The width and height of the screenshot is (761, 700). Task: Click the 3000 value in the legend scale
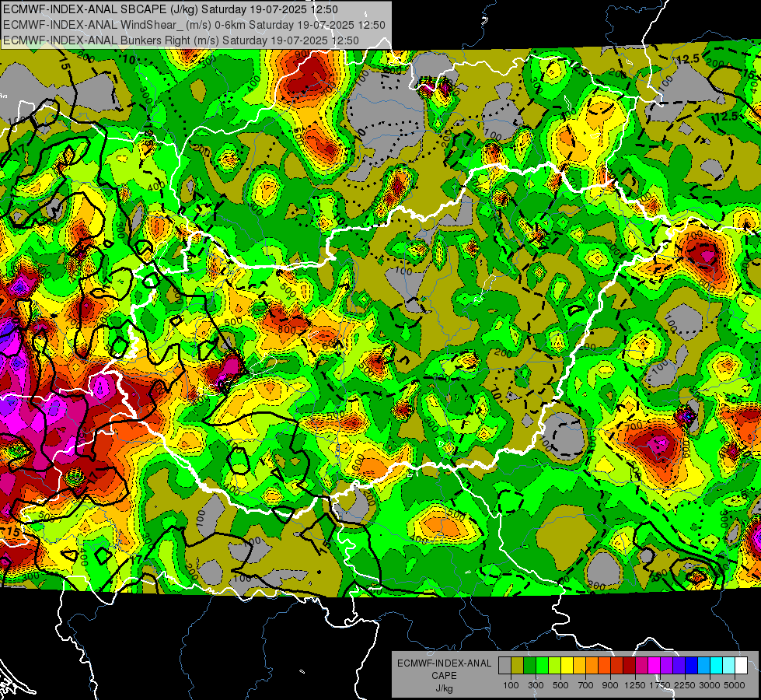(710, 685)
